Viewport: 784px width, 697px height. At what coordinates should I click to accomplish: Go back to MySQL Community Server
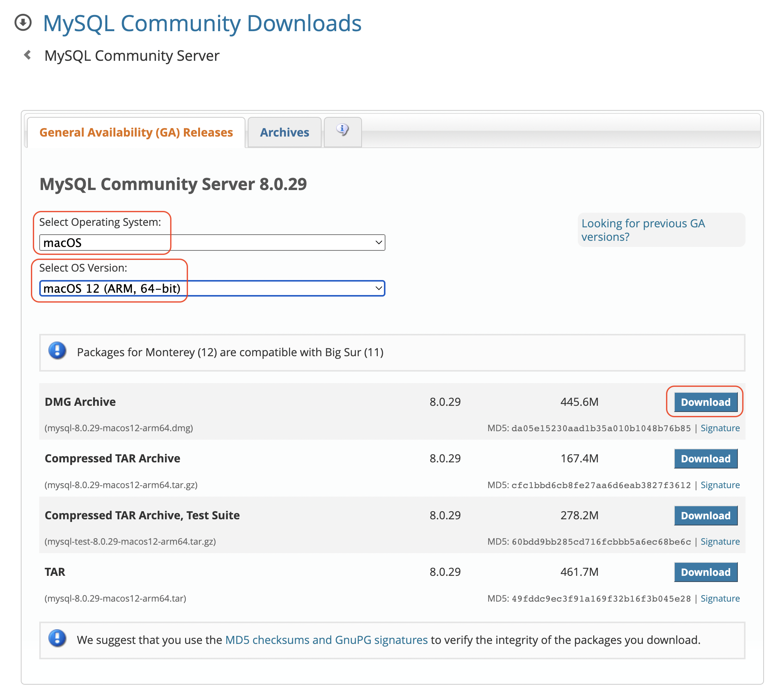pos(132,56)
